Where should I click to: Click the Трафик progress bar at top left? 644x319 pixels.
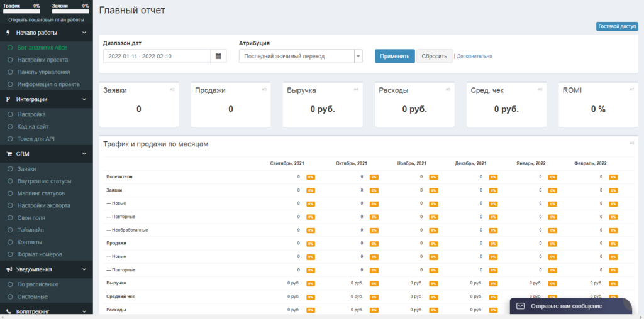click(x=22, y=11)
